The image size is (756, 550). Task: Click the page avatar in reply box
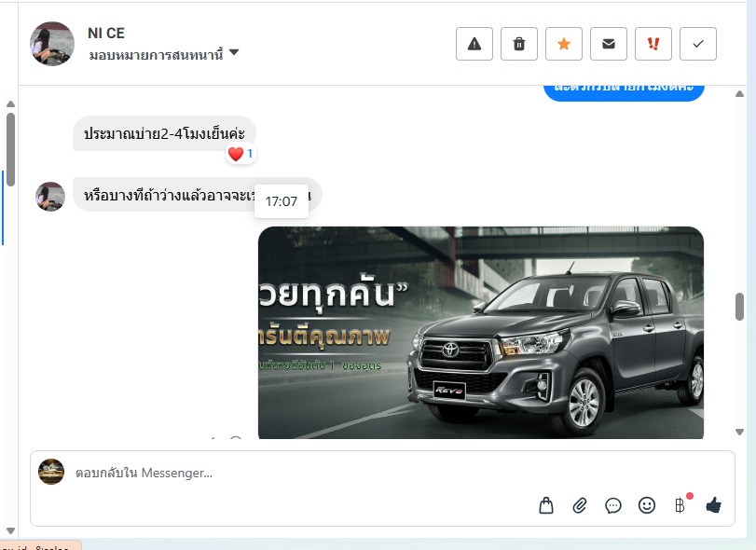[51, 472]
